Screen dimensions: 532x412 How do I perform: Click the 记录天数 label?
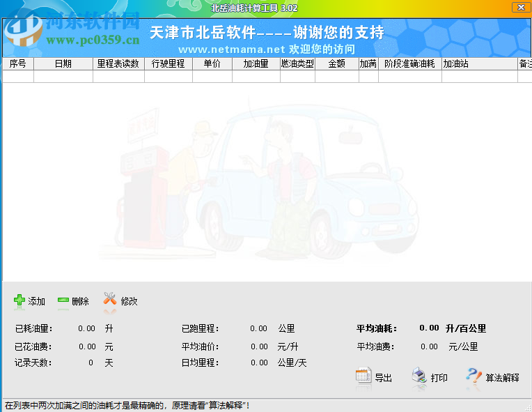pyautogui.click(x=33, y=363)
